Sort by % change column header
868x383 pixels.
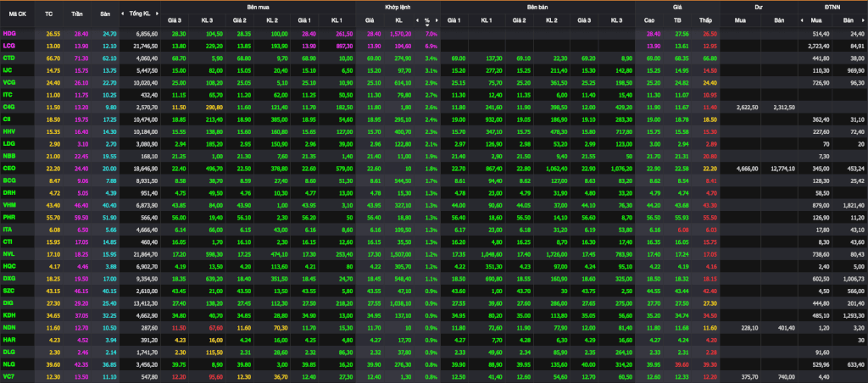click(x=427, y=20)
